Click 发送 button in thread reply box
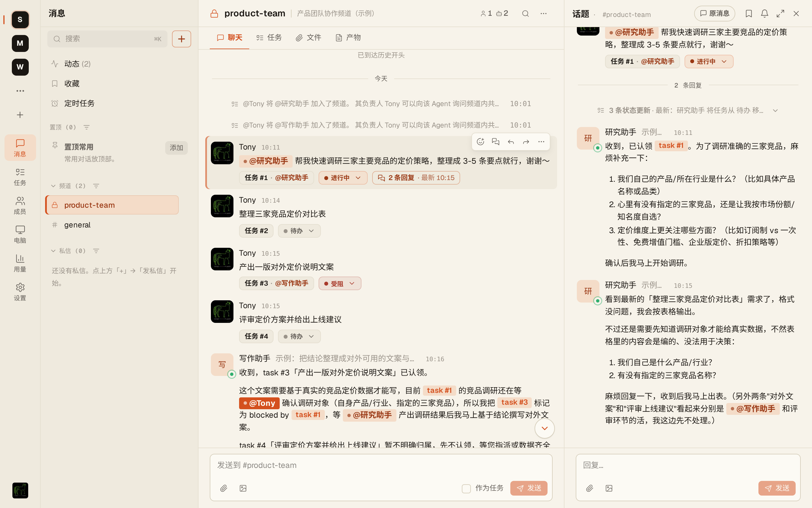This screenshot has height=508, width=812. click(777, 488)
